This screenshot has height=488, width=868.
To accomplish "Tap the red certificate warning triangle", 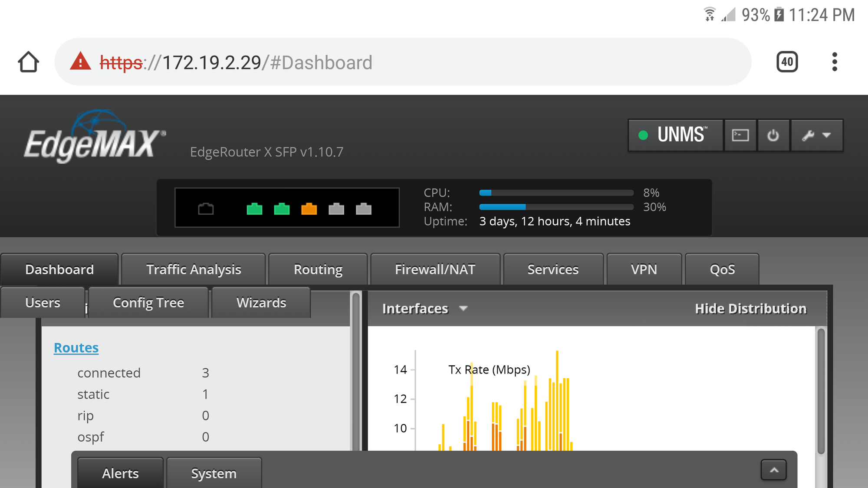I will tap(80, 62).
